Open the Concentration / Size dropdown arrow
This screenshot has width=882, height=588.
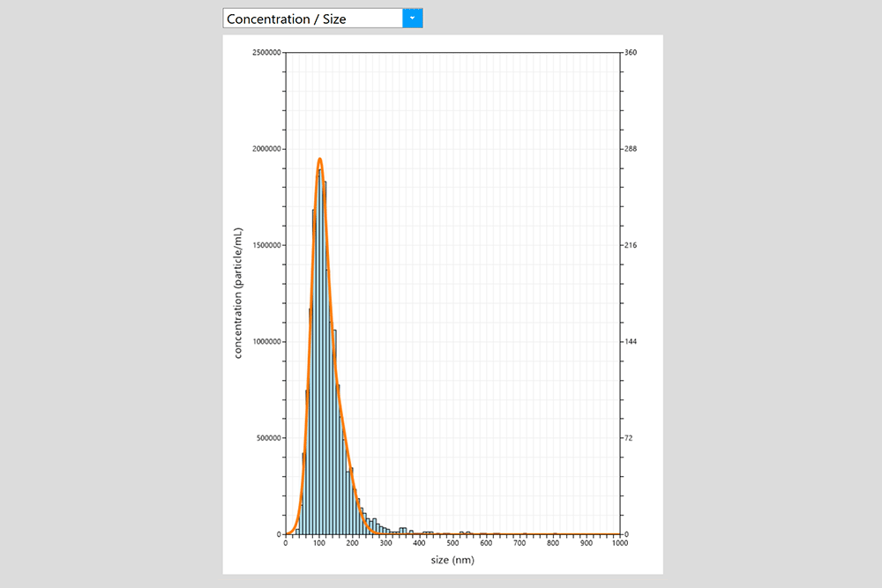tap(412, 18)
